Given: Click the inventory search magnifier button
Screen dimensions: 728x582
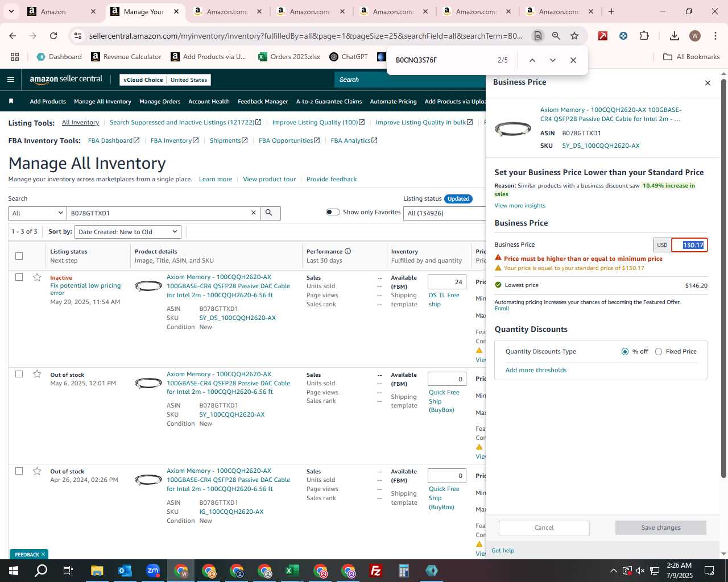Looking at the screenshot, I should pyautogui.click(x=269, y=213).
